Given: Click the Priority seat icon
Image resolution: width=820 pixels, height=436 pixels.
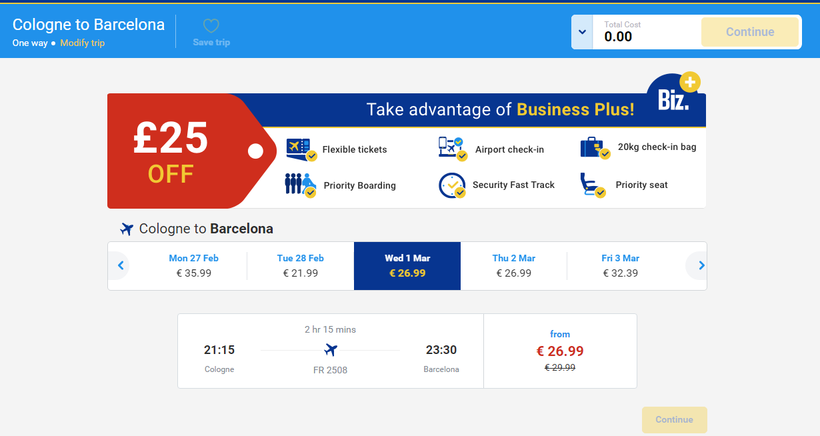Looking at the screenshot, I should pos(594,185).
